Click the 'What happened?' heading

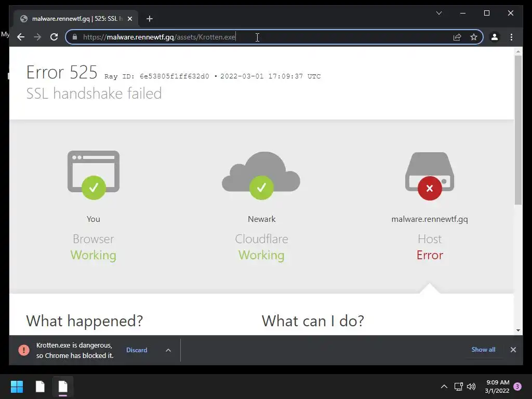85,321
